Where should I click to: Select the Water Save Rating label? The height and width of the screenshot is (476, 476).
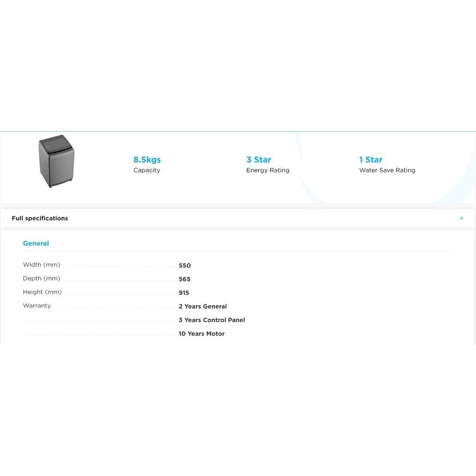387,170
